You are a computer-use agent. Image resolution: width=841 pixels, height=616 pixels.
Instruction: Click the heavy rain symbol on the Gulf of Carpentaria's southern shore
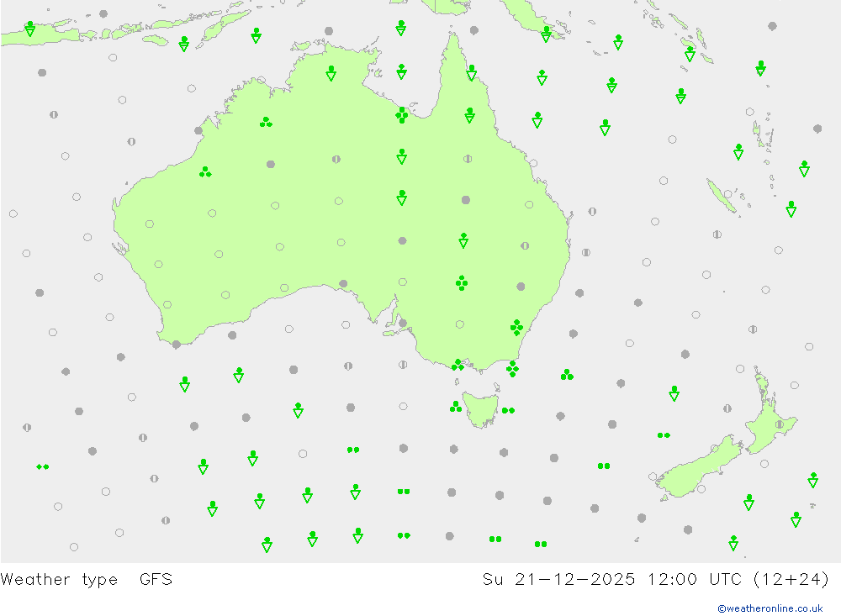tap(402, 115)
